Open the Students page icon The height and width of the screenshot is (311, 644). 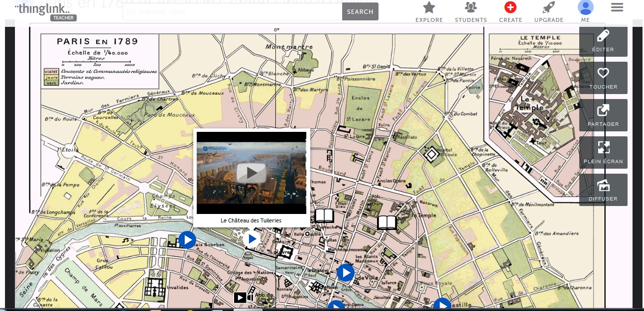click(x=471, y=8)
